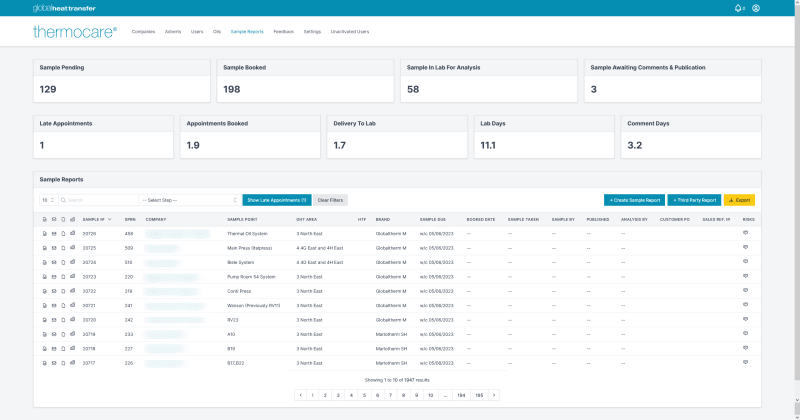Screen dimensions: 800x420
Task: Click the document icon in row 20725
Action: [44, 248]
